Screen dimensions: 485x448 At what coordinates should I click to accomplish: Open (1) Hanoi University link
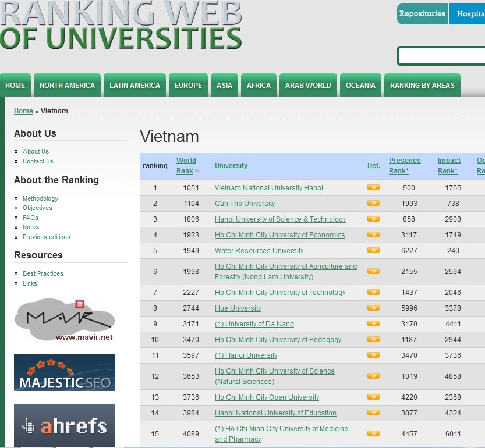pyautogui.click(x=246, y=355)
